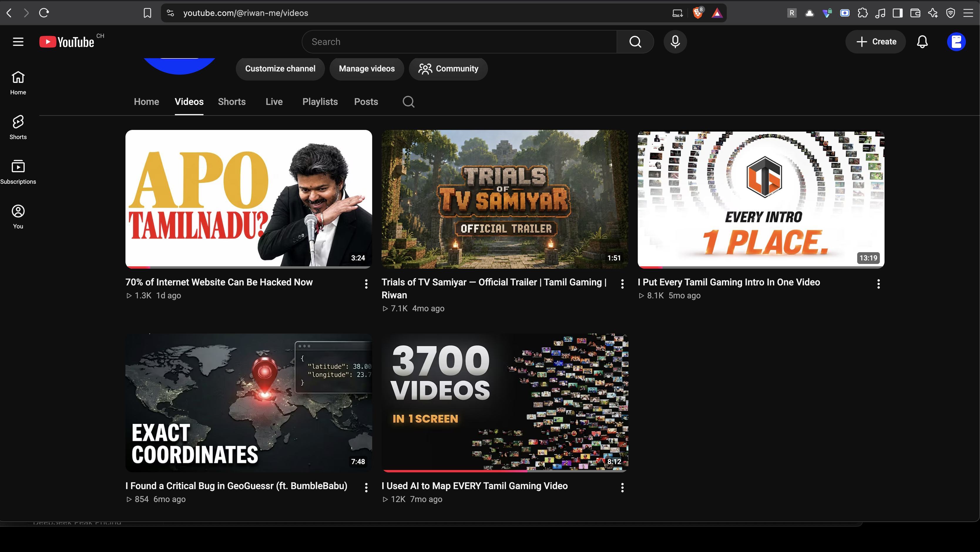This screenshot has width=980, height=552.
Task: Open the APO Tamilnadu video thumbnail
Action: click(249, 199)
